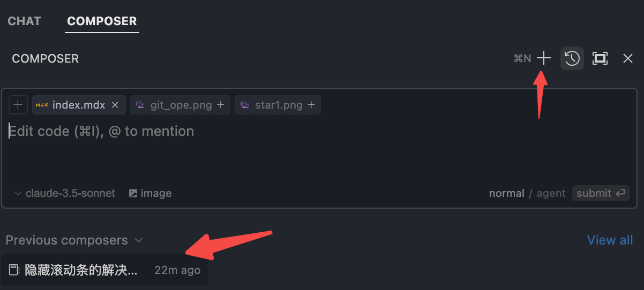Switch to the CHAT tab

[25, 21]
